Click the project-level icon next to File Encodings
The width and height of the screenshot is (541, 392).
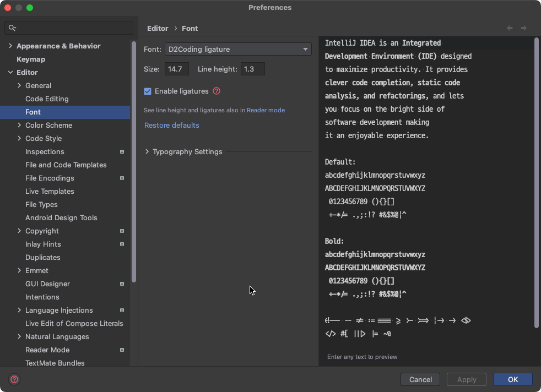click(122, 178)
